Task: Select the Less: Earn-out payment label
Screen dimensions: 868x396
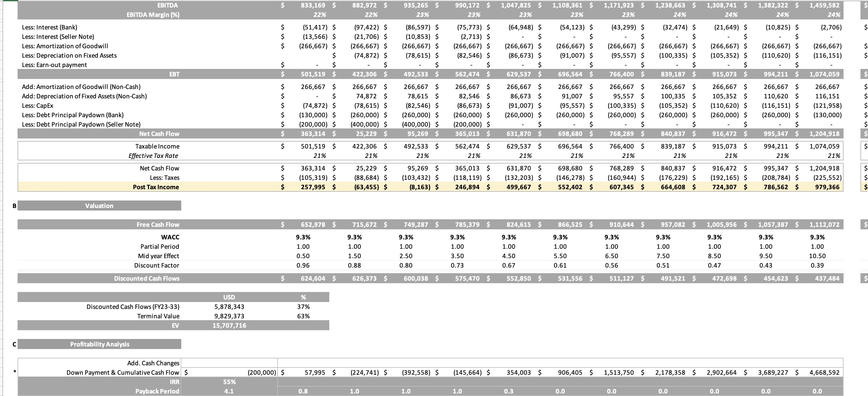Action: [54, 65]
